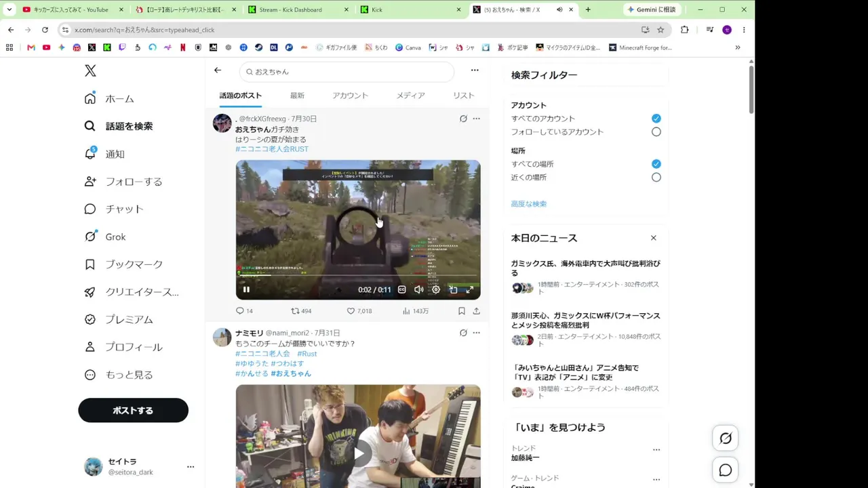Switch to the アカウント tab
This screenshot has height=488, width=868.
350,96
